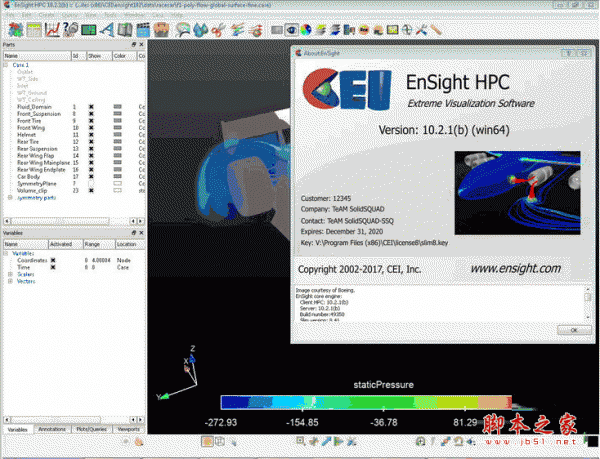Sort parts by Name column header
Screen dimensions: 600x459
(37, 56)
